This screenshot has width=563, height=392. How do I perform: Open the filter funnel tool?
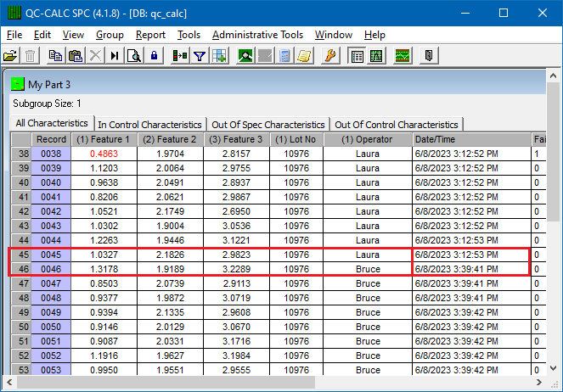coord(200,56)
